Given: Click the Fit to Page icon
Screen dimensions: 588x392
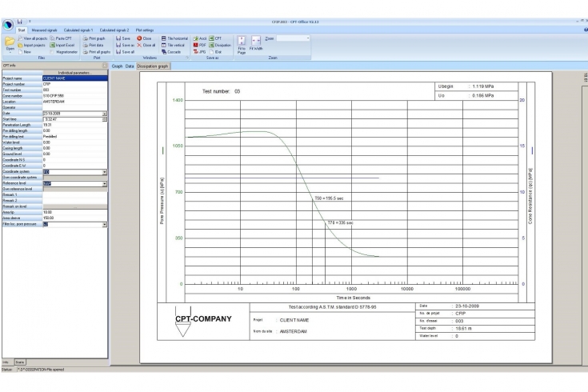Looking at the screenshot, I should 242,42.
